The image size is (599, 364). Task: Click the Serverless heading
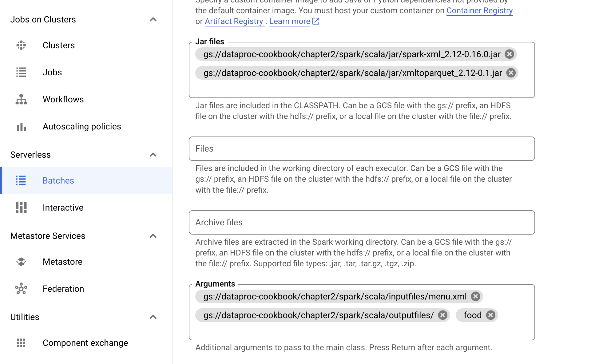pos(30,155)
